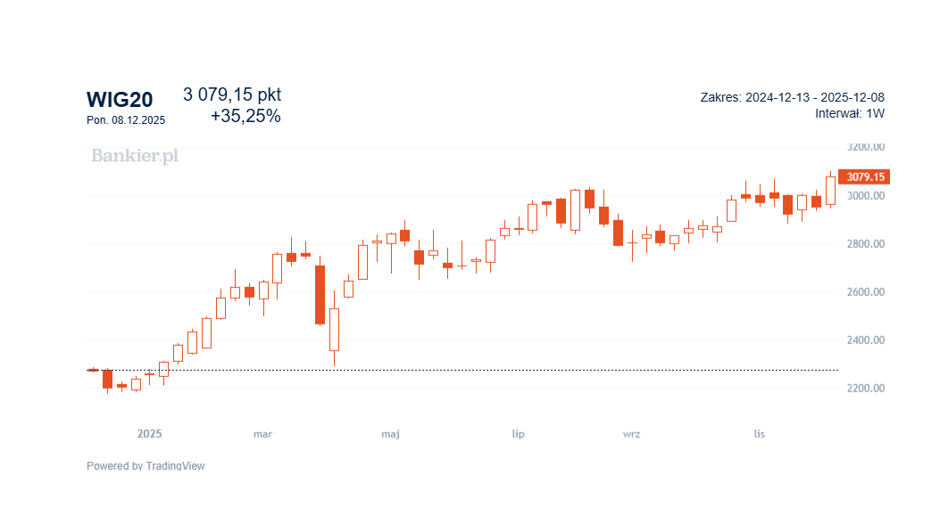The image size is (948, 517).
Task: Select the Interwał: 1W interval label
Action: (x=849, y=114)
